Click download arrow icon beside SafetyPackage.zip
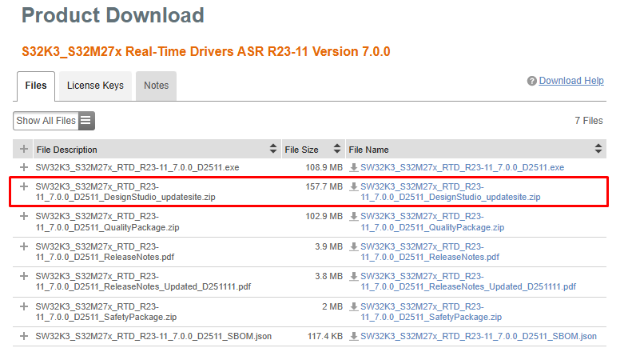Image resolution: width=644 pixels, height=360 pixels. [354, 307]
